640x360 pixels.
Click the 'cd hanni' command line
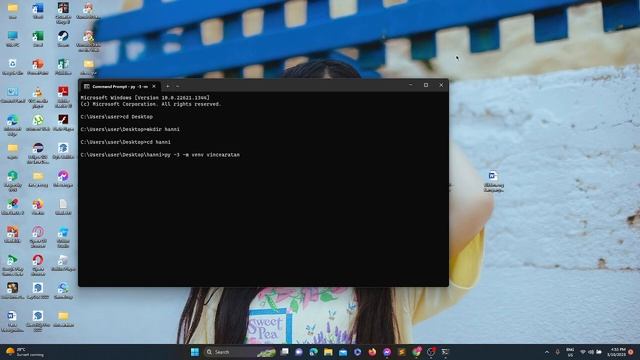(126, 142)
